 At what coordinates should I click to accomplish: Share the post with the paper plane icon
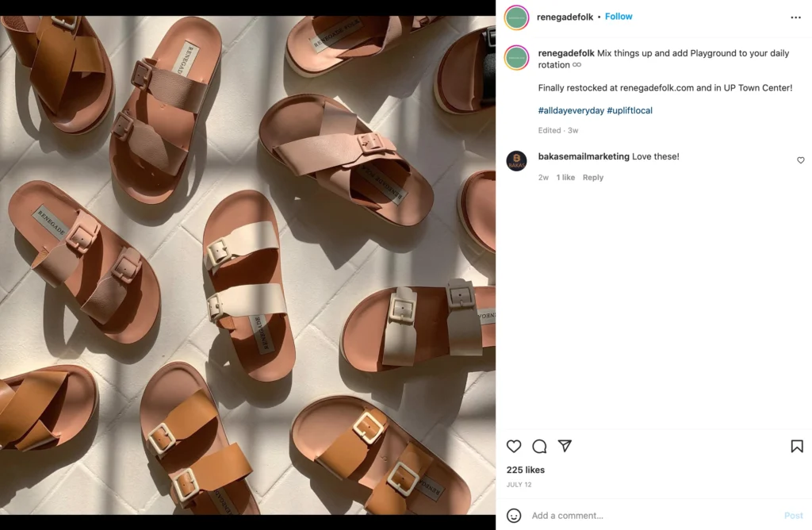(x=565, y=446)
